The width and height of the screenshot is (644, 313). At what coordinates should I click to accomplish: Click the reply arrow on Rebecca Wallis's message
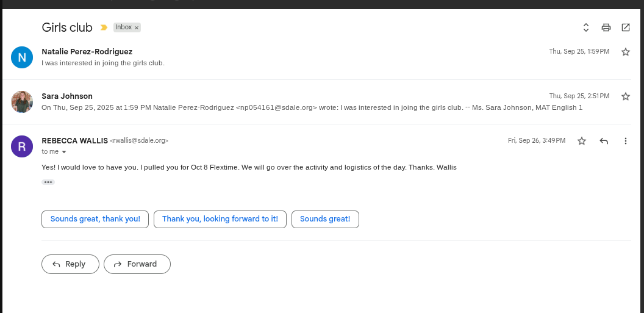pyautogui.click(x=604, y=141)
